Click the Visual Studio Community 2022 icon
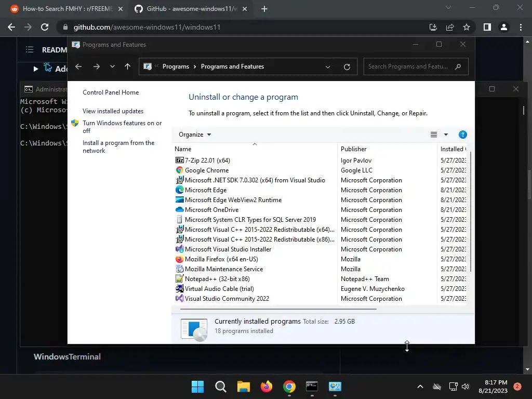Screen dimensions: 532x399 [x=179, y=298]
